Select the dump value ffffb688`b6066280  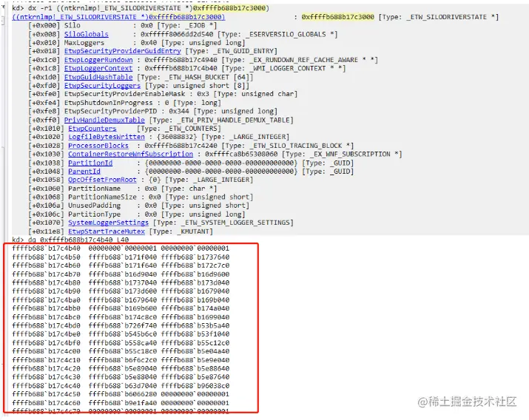tap(123, 394)
